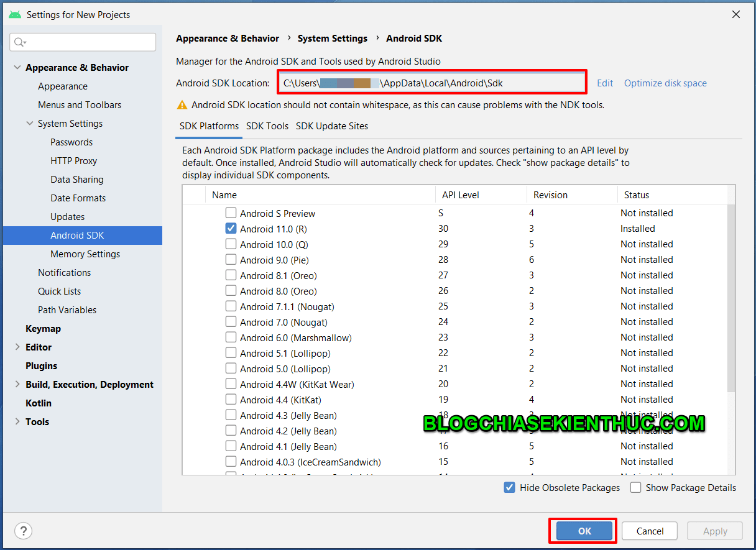Click the Cancel button

pyautogui.click(x=650, y=531)
